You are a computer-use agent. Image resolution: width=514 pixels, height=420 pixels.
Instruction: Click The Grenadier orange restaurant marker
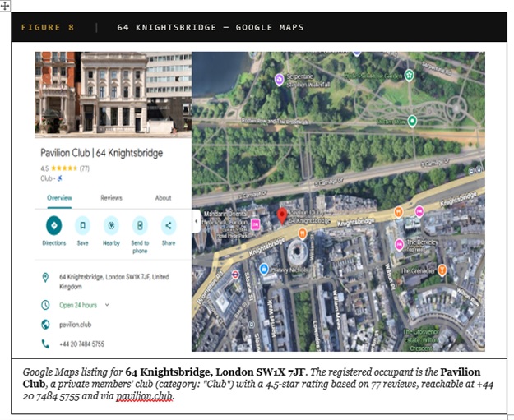click(x=442, y=270)
